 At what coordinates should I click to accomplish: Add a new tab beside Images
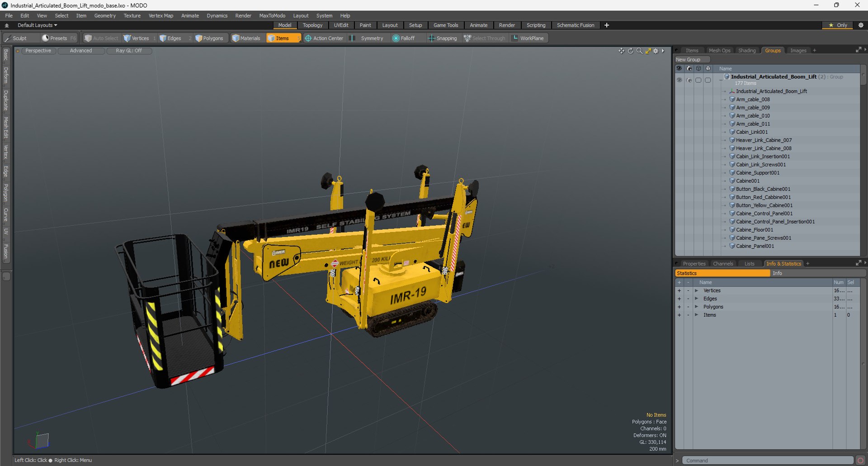coord(815,51)
